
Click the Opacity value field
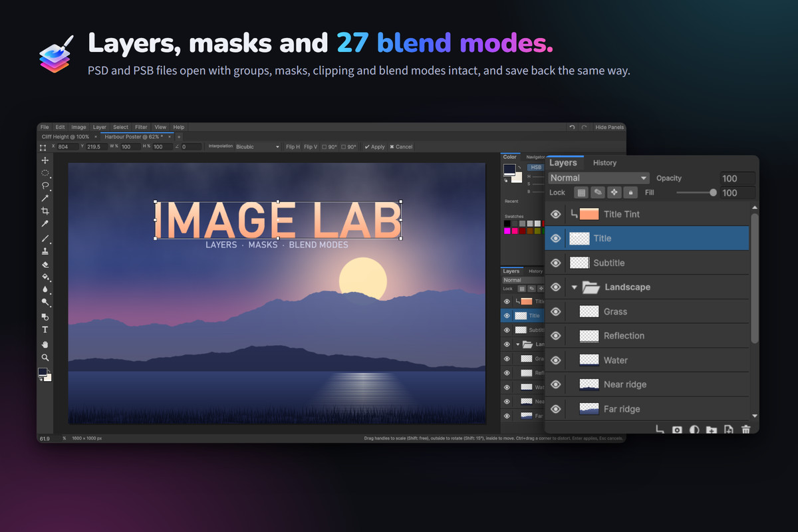click(737, 178)
